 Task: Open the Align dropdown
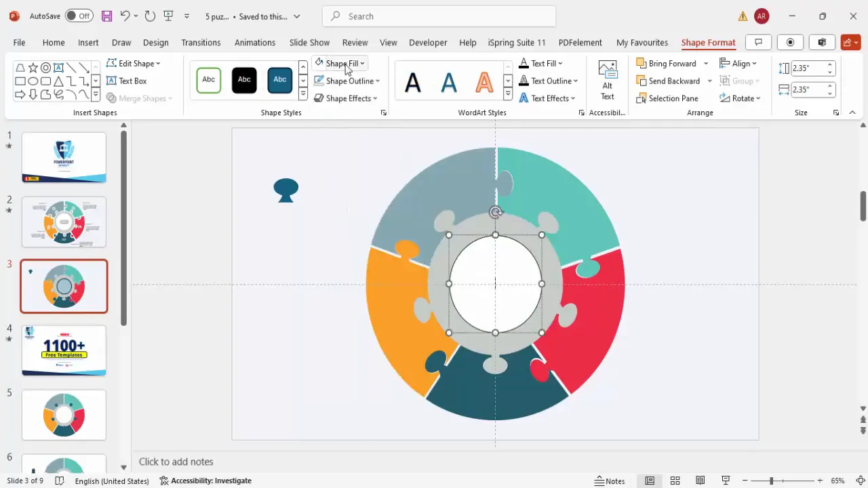point(738,63)
